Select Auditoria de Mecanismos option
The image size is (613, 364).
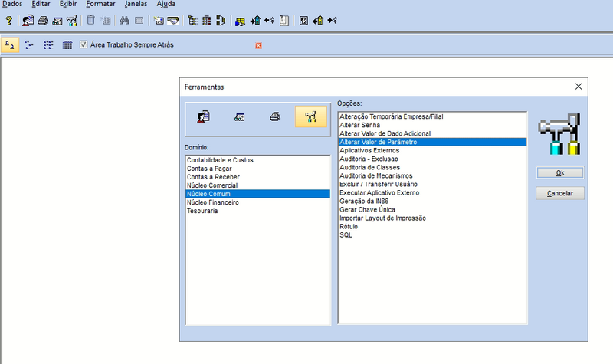click(432, 176)
